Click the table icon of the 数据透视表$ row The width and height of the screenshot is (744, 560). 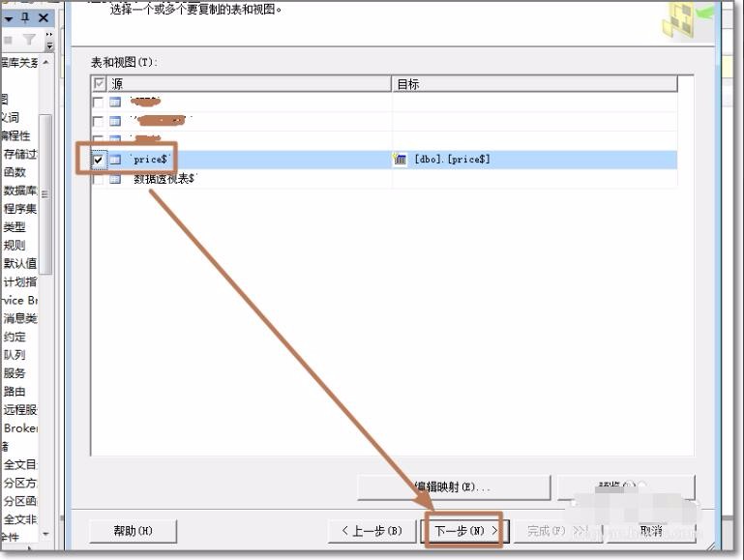115,179
